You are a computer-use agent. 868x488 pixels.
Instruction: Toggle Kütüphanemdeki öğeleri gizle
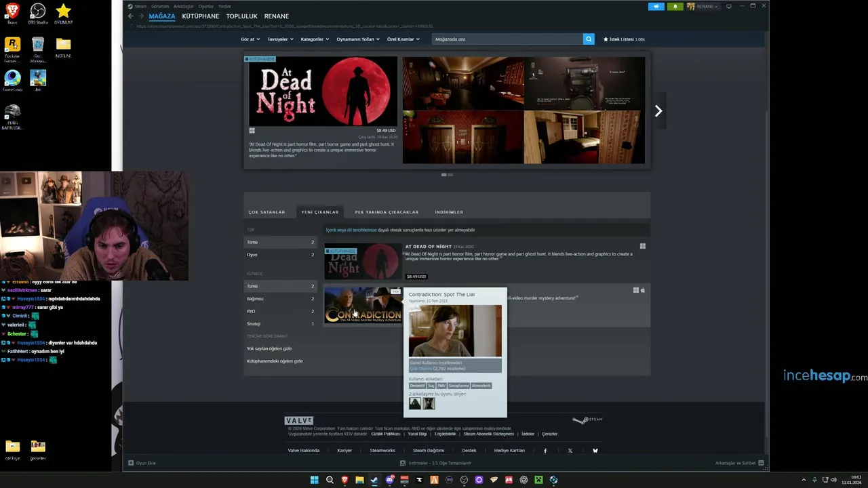click(x=275, y=361)
